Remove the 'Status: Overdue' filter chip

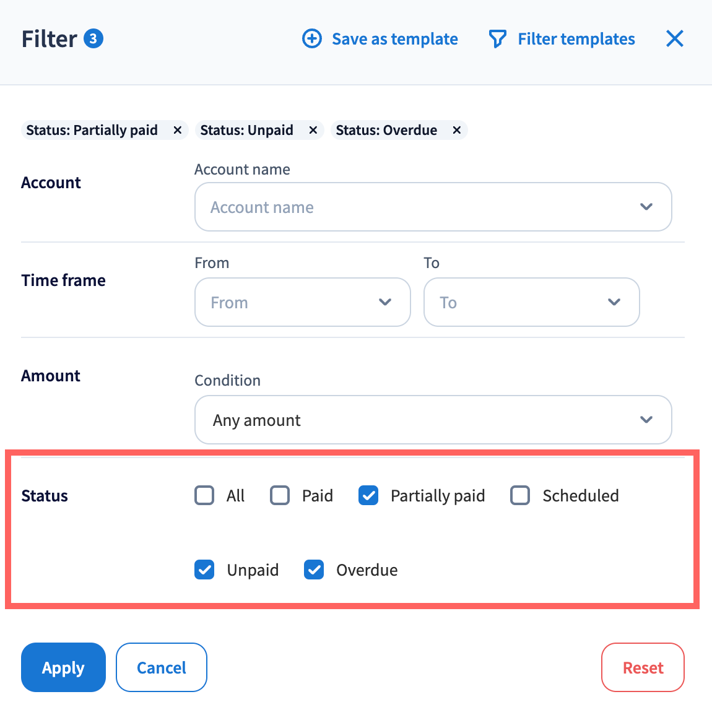tap(457, 130)
